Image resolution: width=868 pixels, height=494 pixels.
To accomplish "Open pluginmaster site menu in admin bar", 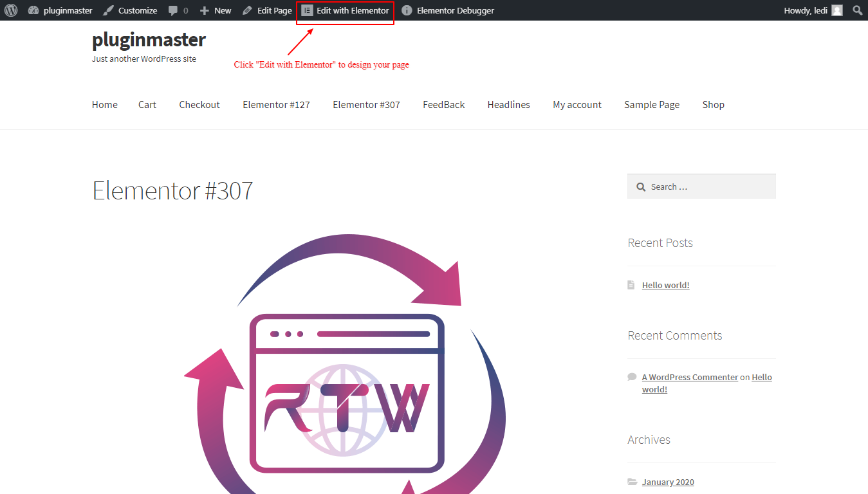I will click(x=60, y=10).
